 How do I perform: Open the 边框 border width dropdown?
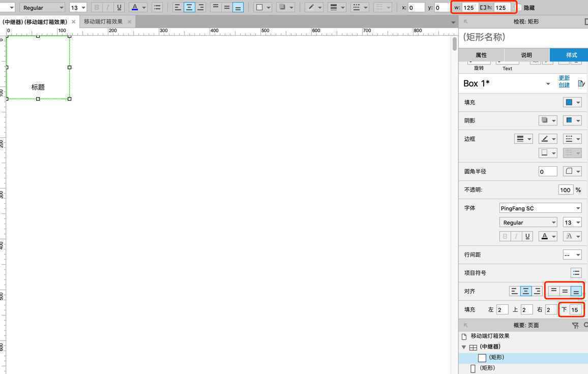pos(523,139)
